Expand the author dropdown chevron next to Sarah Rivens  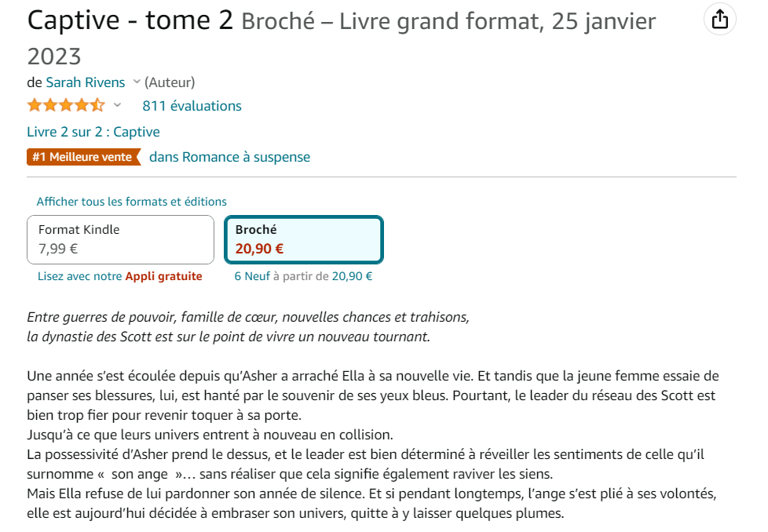(x=137, y=82)
